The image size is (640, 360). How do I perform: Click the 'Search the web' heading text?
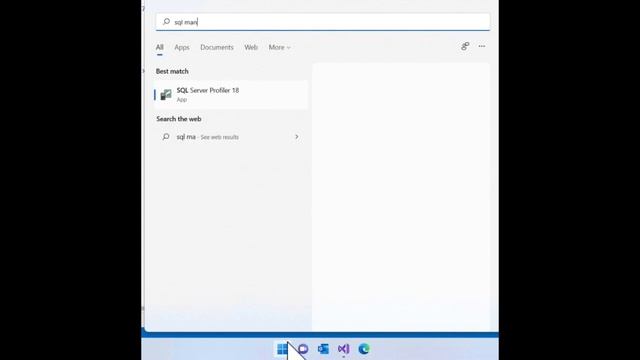[x=179, y=119]
